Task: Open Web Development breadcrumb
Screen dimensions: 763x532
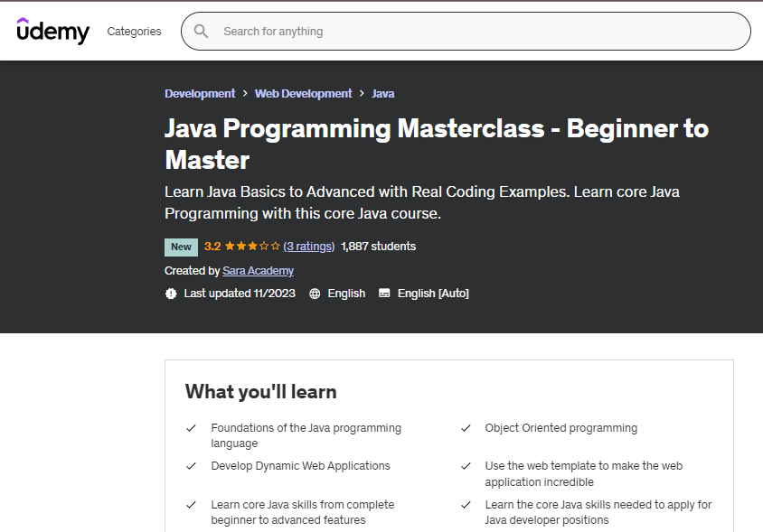Action: coord(303,94)
